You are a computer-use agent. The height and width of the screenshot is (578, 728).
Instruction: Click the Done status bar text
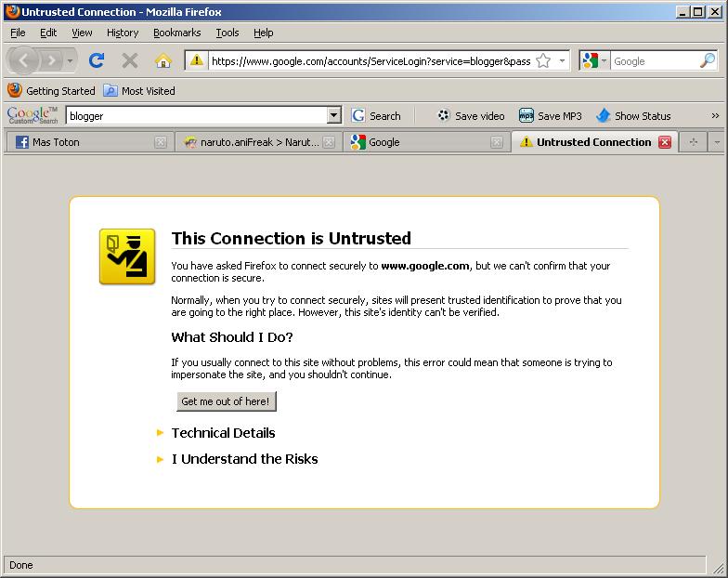[x=20, y=565]
